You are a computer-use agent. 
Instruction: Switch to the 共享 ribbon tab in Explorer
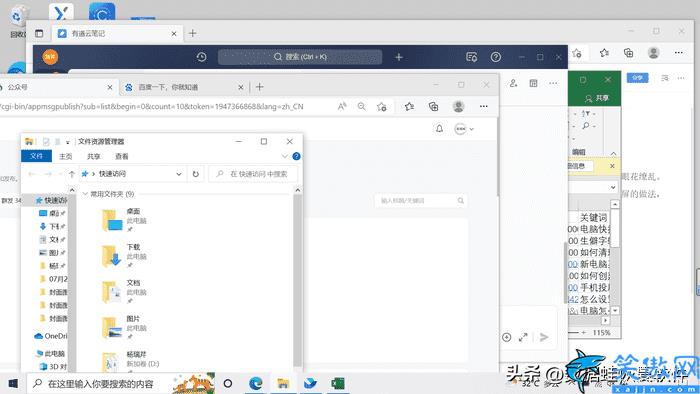94,157
